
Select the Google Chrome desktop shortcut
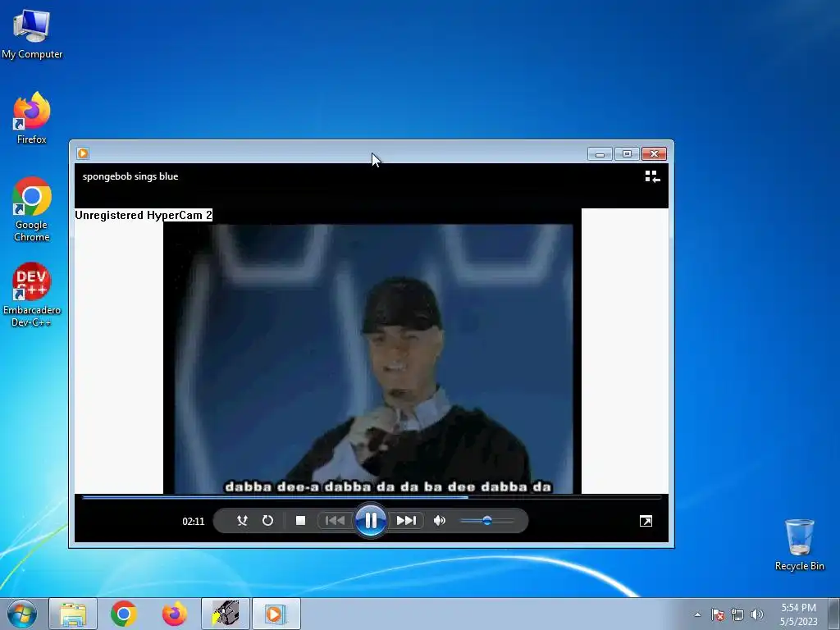pyautogui.click(x=32, y=209)
